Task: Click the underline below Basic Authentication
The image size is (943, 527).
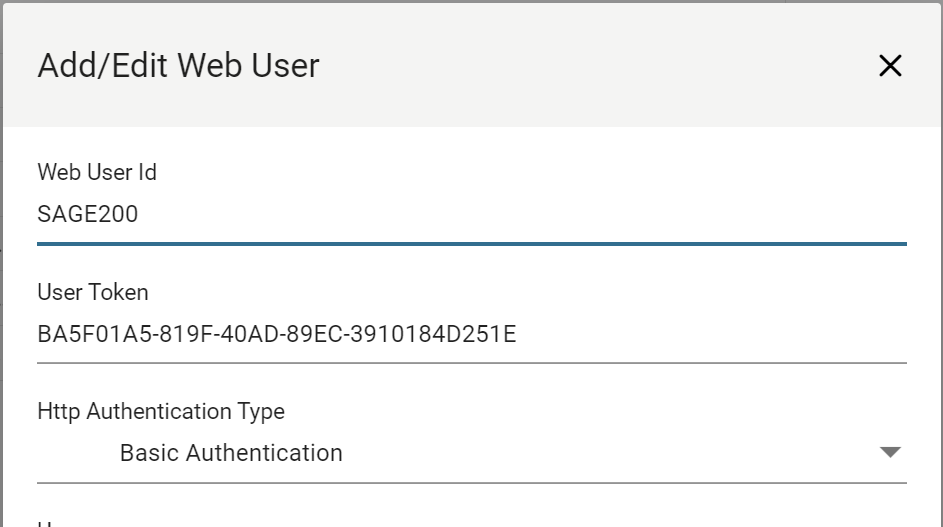Action: click(x=471, y=483)
